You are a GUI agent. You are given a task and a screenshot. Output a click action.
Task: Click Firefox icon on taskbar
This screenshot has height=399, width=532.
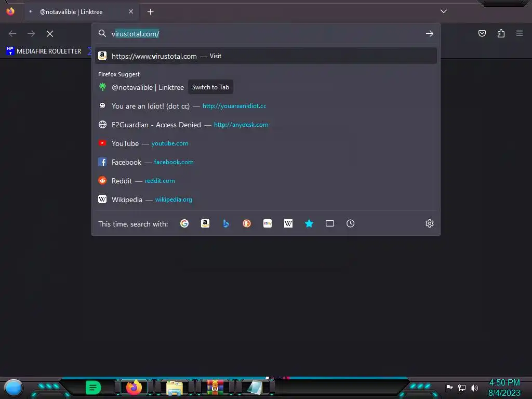[134, 388]
